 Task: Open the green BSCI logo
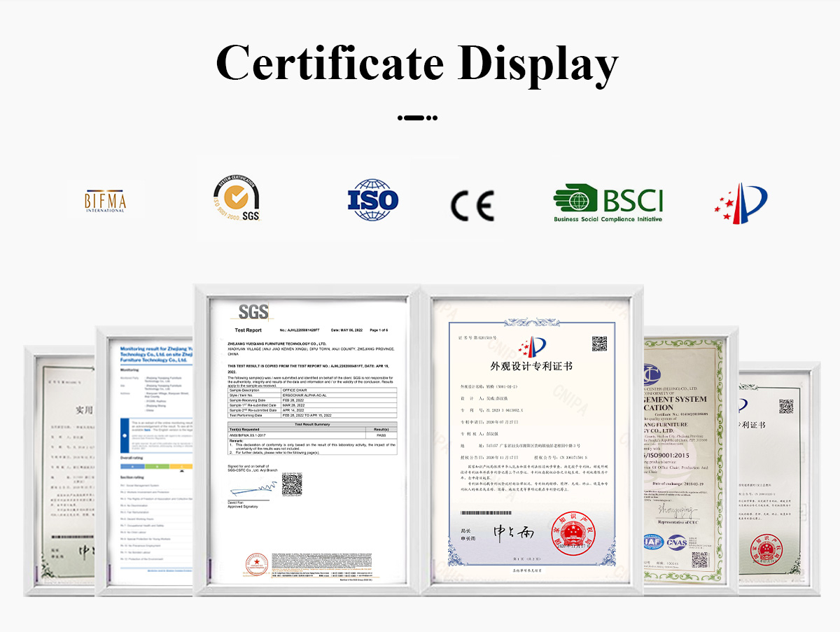[608, 204]
